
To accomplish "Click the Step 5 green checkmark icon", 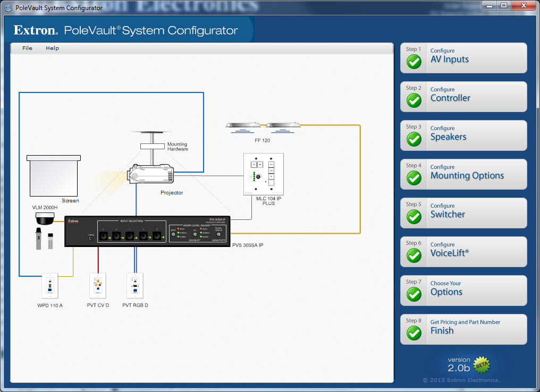I will (x=414, y=217).
